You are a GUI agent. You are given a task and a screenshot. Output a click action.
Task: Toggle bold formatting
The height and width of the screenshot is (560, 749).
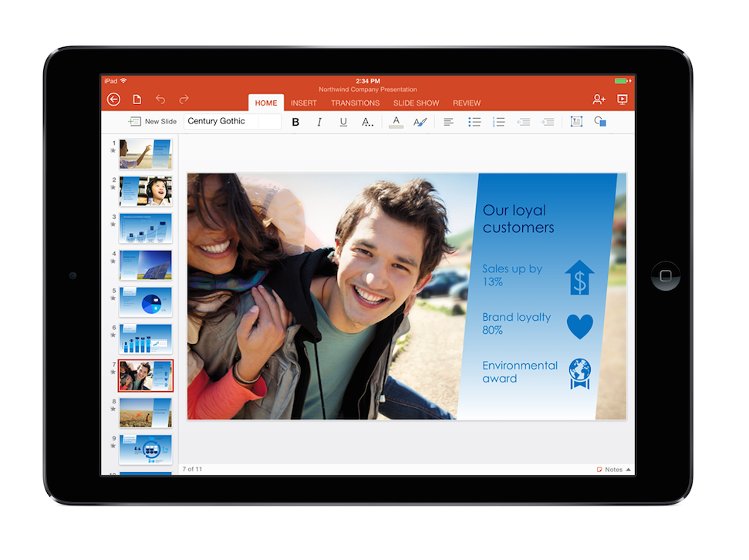[295, 122]
